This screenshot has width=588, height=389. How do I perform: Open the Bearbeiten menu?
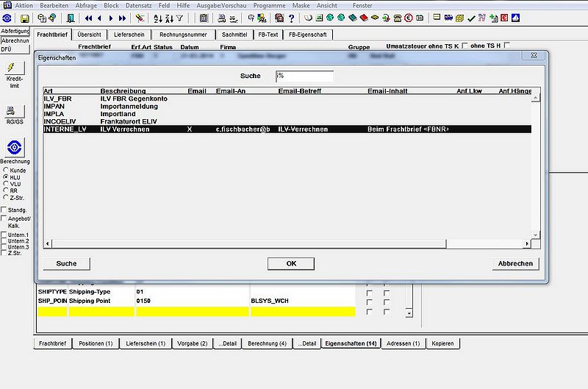coord(54,6)
